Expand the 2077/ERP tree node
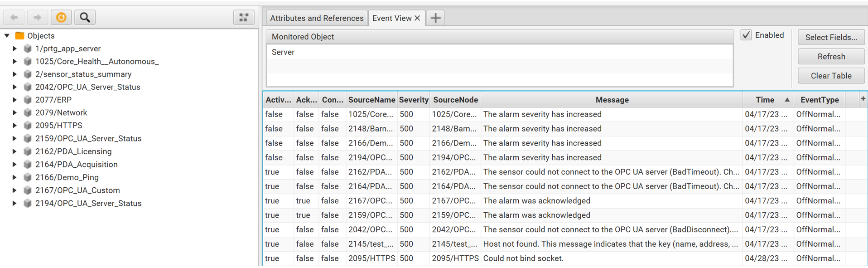The width and height of the screenshot is (868, 268). [14, 100]
